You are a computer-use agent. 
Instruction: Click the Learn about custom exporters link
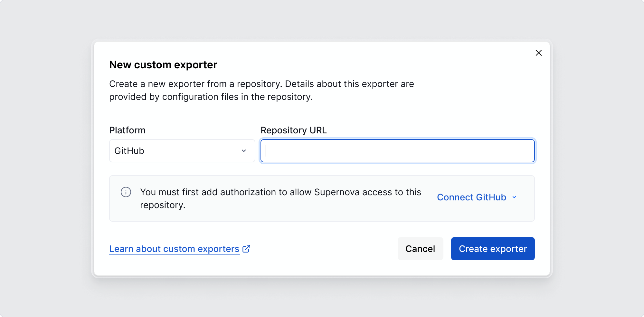click(174, 248)
